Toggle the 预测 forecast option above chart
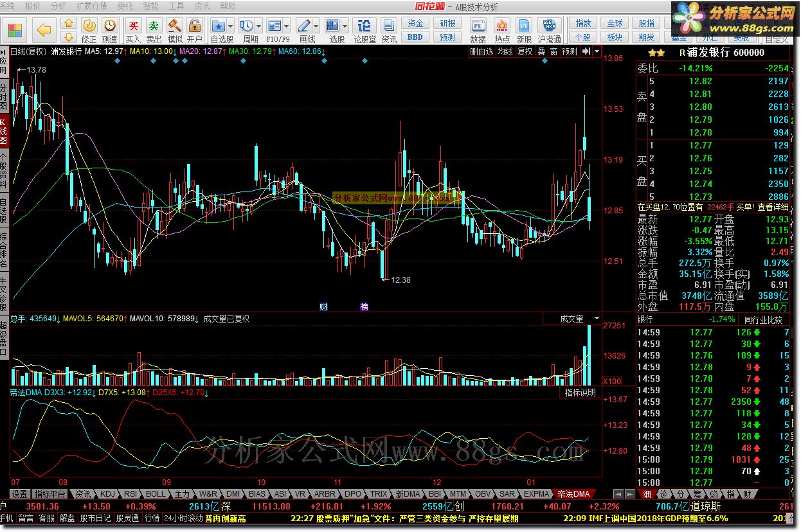The width and height of the screenshot is (801, 532). tap(570, 51)
